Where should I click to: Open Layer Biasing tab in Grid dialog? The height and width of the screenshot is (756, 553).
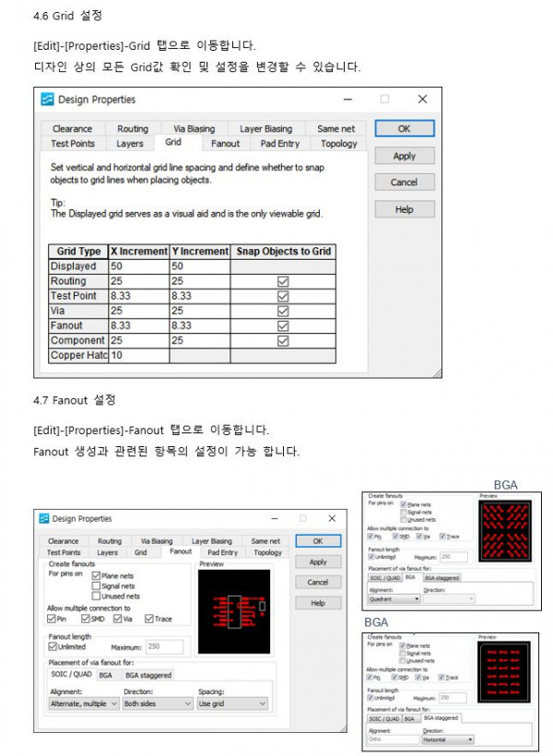point(266,129)
